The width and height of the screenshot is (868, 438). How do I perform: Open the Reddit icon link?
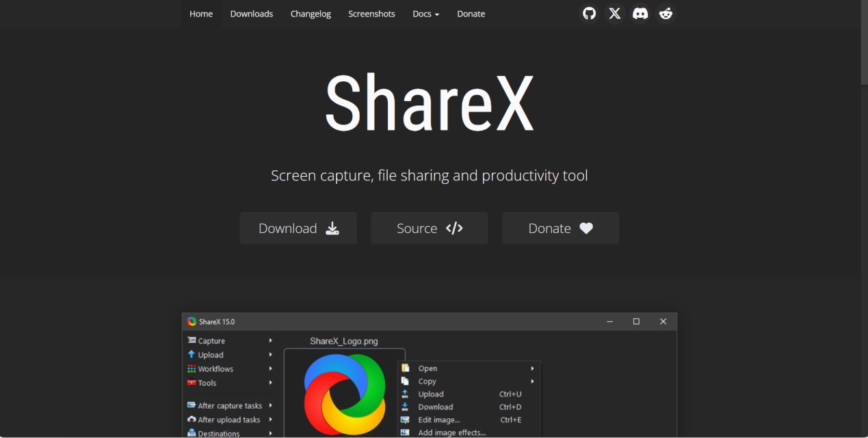(x=666, y=14)
